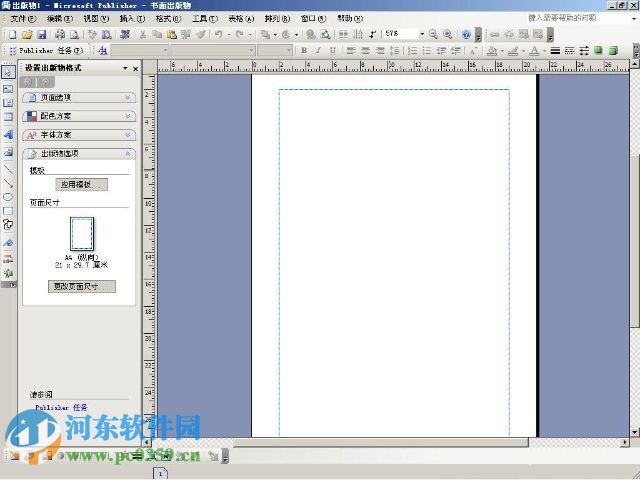Click the Arrow Style icon
640x480 pixels.
coord(584,51)
